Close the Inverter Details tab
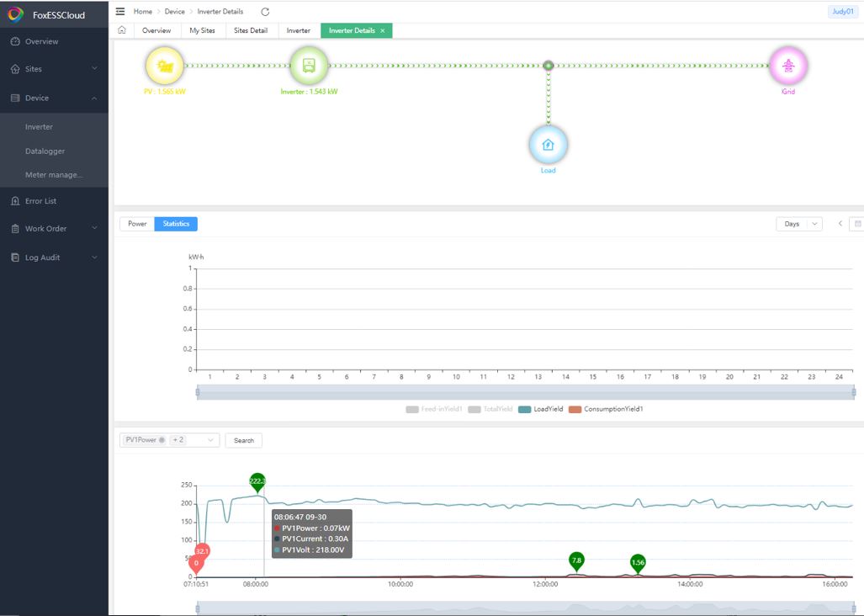The height and width of the screenshot is (616, 864). [383, 30]
